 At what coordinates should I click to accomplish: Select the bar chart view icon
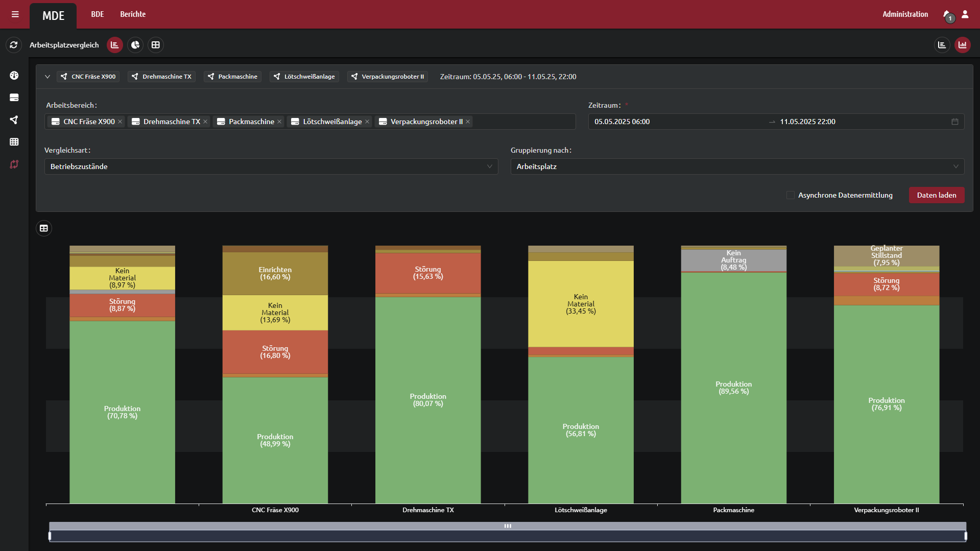click(115, 45)
